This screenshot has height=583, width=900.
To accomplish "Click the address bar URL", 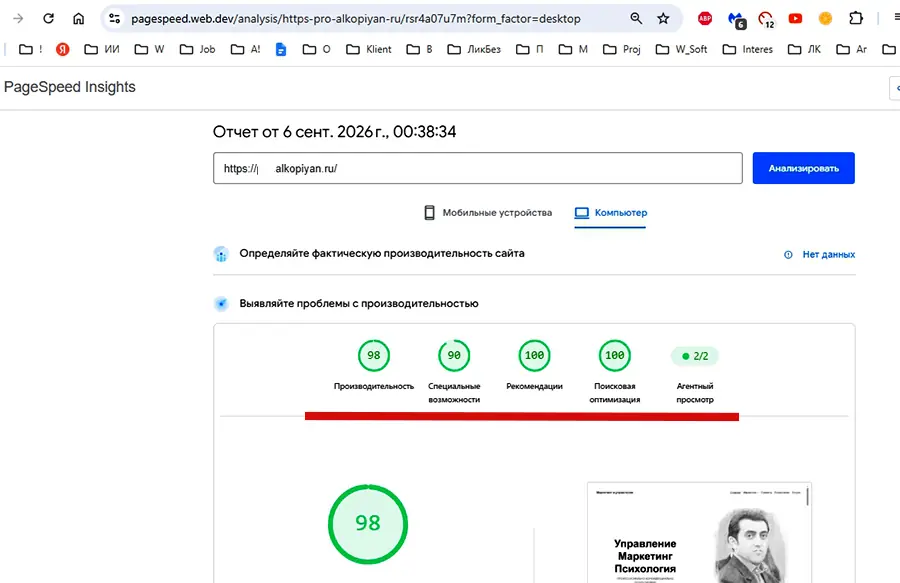I will click(356, 19).
